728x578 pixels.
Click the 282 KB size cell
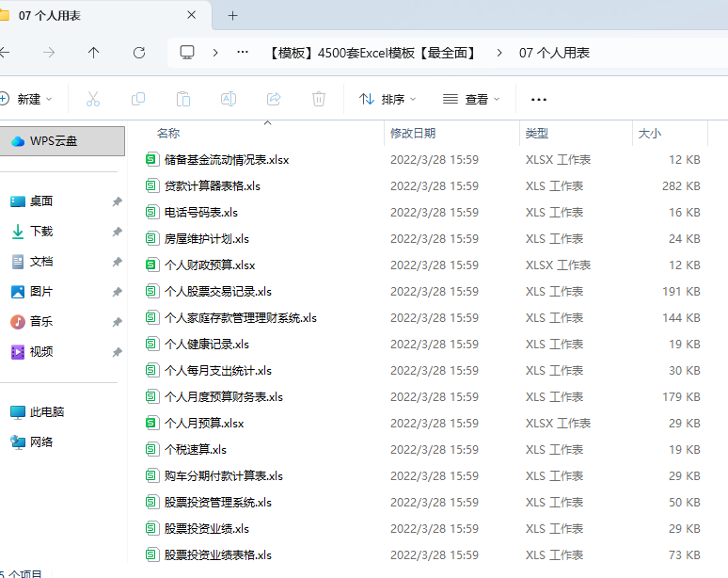click(x=681, y=186)
